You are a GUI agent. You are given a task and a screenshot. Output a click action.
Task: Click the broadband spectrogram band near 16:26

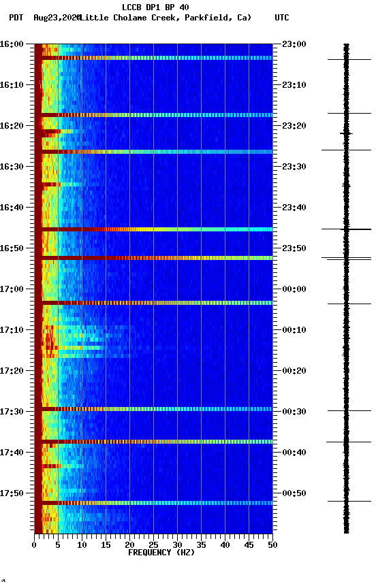point(153,152)
